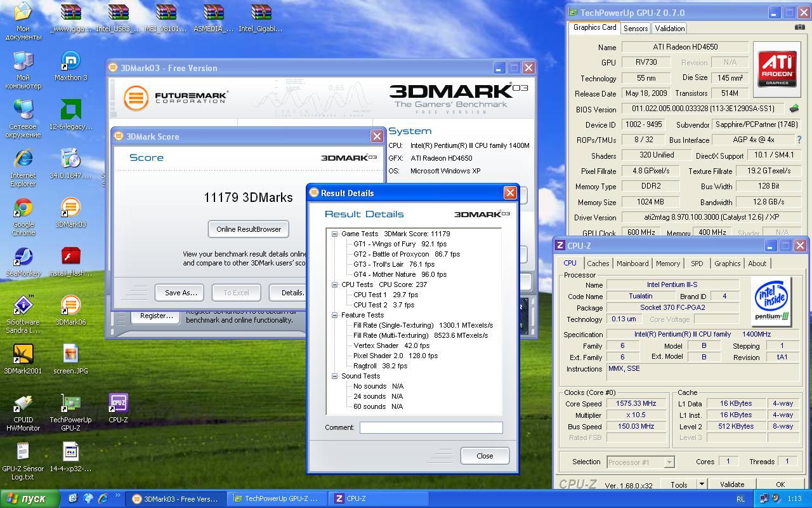This screenshot has height=508, width=812.
Task: Click the Online ResultBrowser button
Action: click(x=249, y=229)
